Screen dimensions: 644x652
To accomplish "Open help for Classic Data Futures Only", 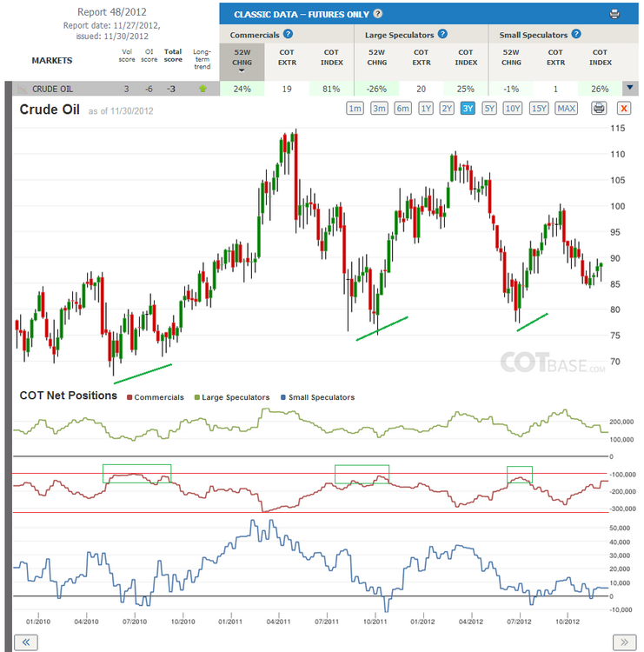I will [x=377, y=14].
